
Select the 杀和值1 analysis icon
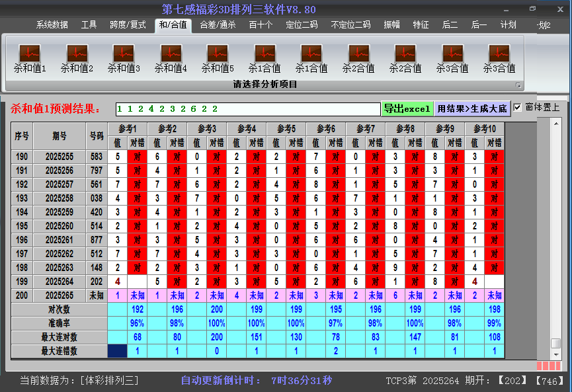29,56
